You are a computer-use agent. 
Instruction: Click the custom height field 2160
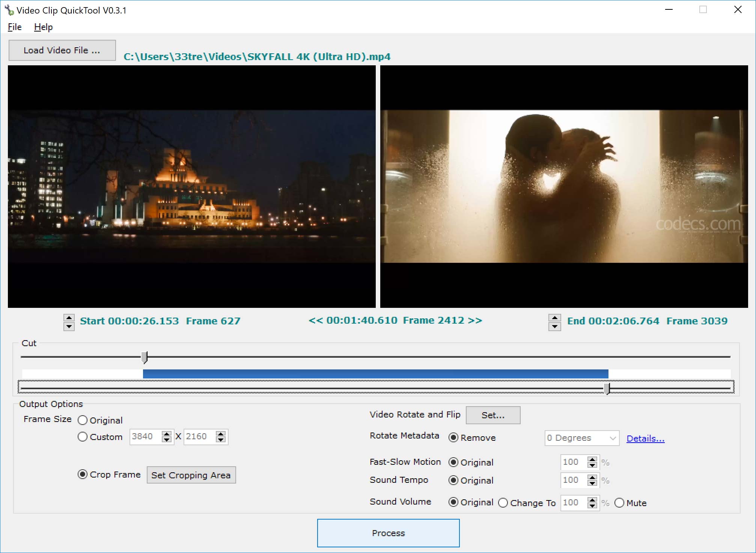(200, 437)
